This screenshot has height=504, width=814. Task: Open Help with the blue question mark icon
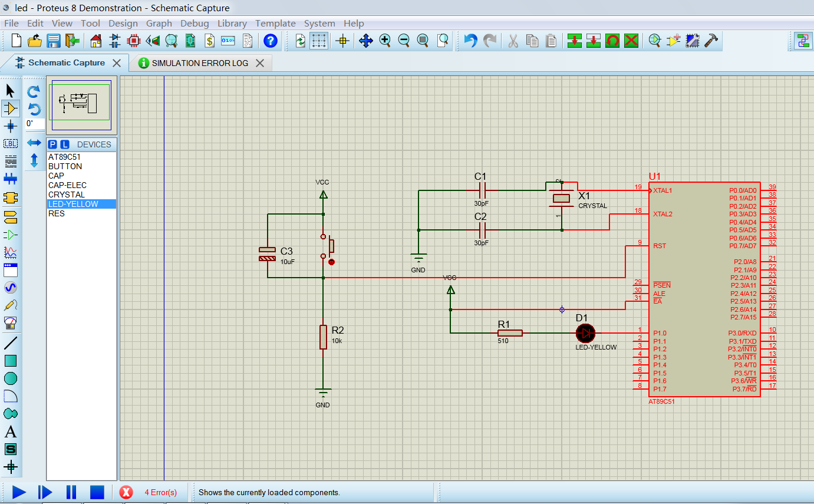[271, 41]
